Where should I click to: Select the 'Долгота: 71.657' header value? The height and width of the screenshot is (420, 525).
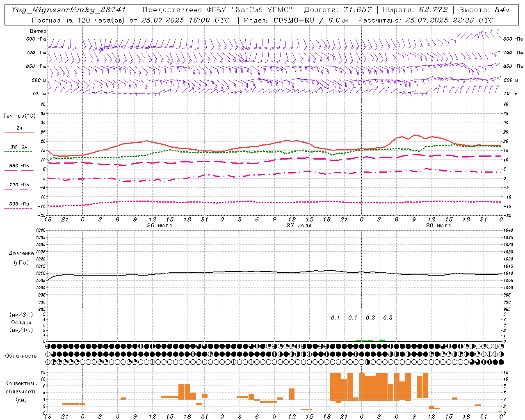(x=338, y=10)
